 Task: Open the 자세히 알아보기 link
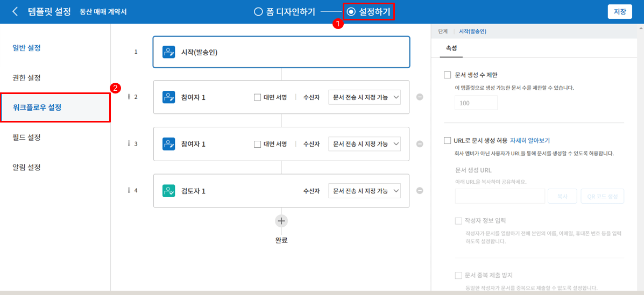[530, 141]
